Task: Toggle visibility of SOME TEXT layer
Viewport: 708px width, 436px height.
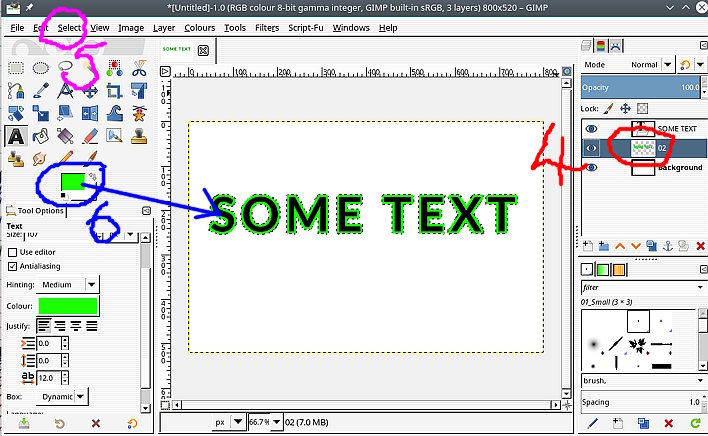Action: 591,129
